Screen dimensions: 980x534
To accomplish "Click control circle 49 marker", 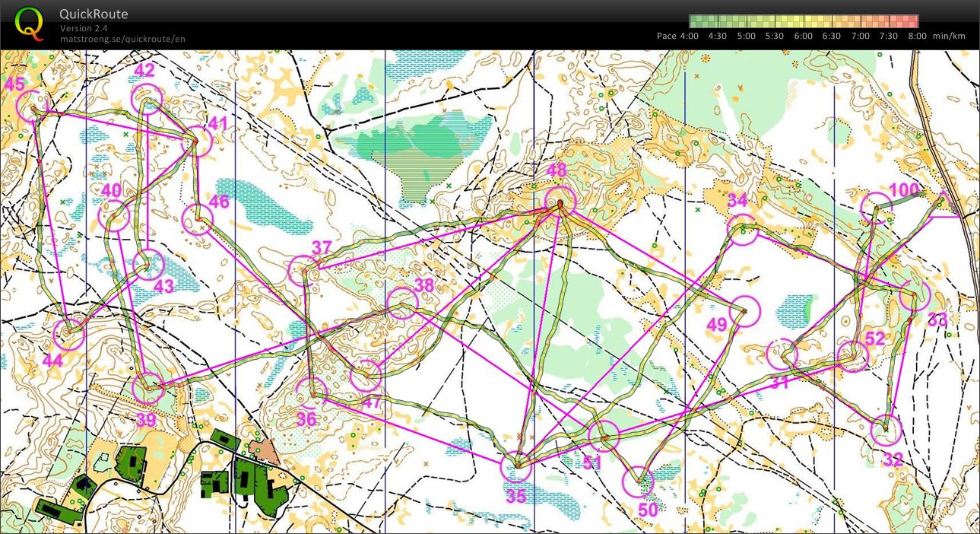I will pyautogui.click(x=745, y=311).
